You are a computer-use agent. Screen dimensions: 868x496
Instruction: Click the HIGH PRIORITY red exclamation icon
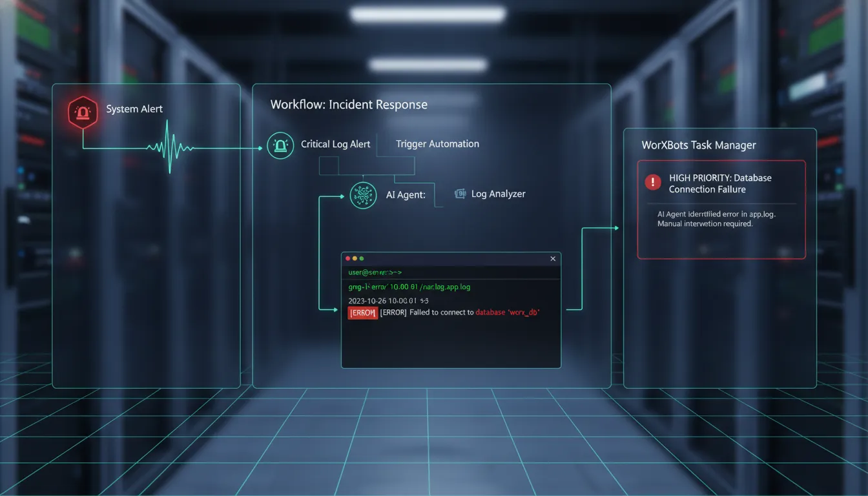(x=652, y=181)
